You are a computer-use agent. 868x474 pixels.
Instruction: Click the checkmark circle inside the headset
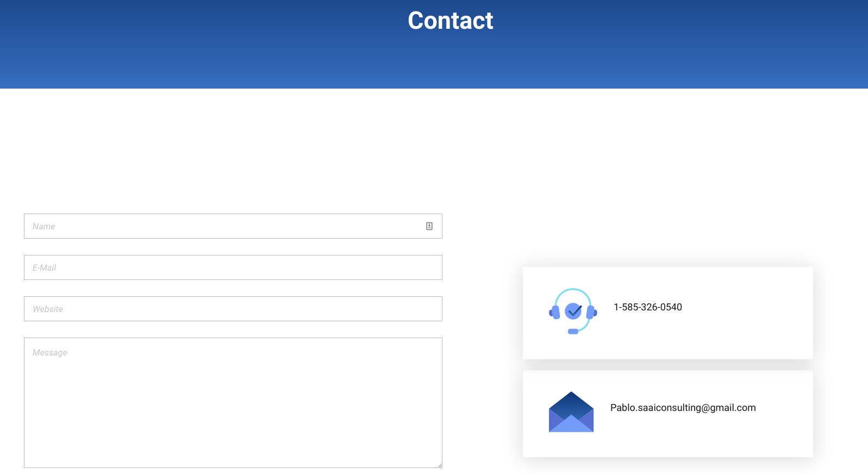point(573,311)
